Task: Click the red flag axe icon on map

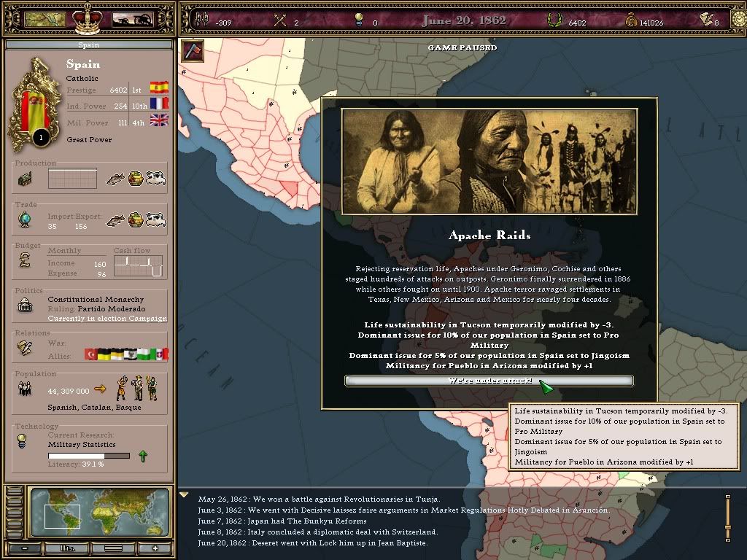Action: coord(193,50)
